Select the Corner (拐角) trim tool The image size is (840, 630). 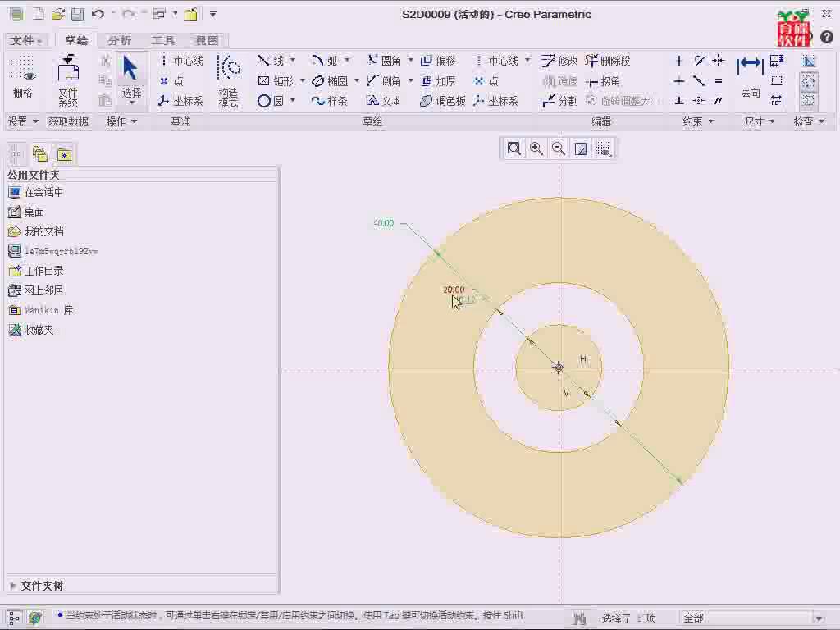click(x=603, y=81)
